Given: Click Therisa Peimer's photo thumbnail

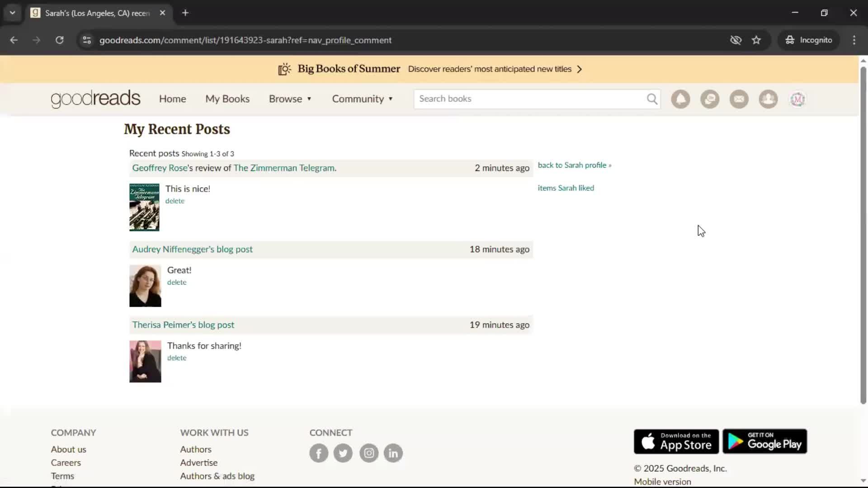Looking at the screenshot, I should (x=145, y=361).
